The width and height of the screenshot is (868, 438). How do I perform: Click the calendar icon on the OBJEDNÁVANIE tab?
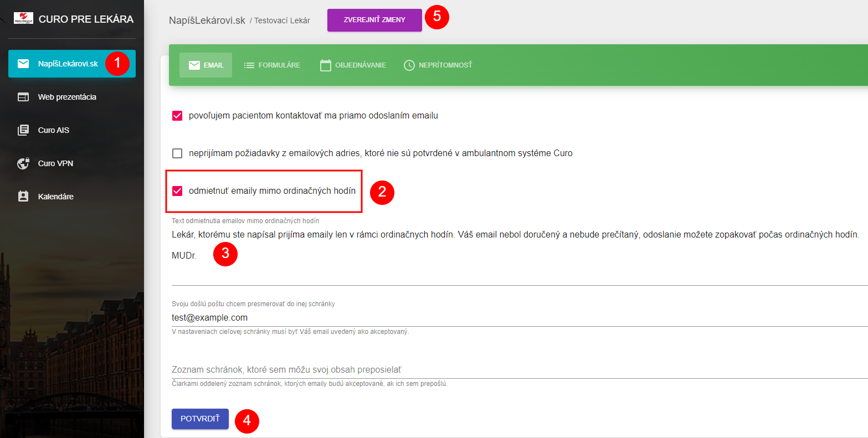326,65
